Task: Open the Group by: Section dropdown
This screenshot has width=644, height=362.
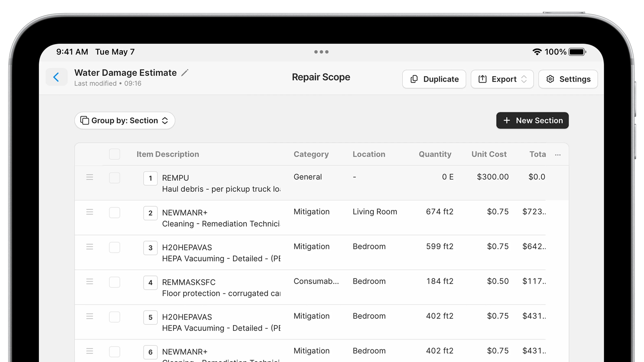Action: click(125, 120)
